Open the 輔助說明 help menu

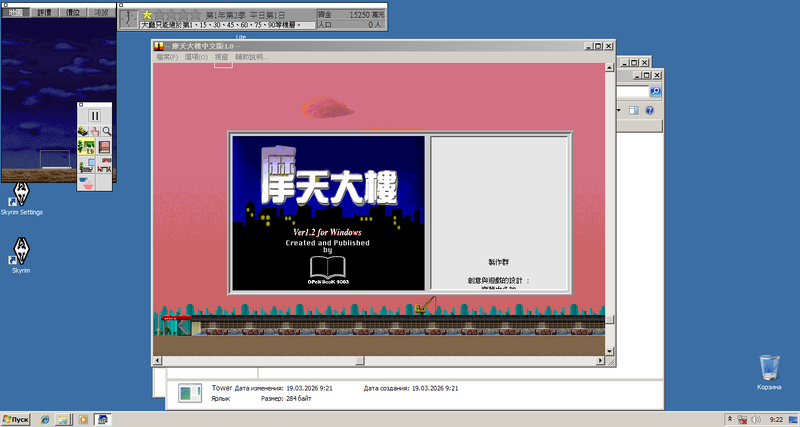coord(252,57)
